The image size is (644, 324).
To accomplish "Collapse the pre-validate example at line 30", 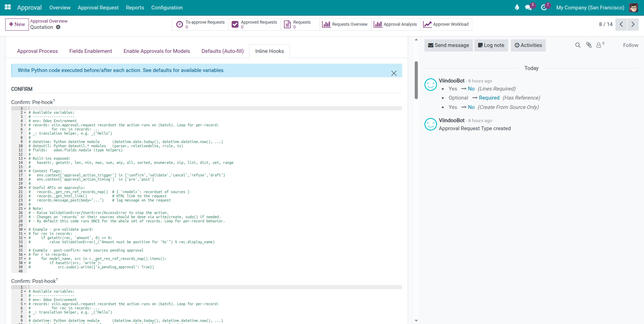I will (x=24, y=229).
